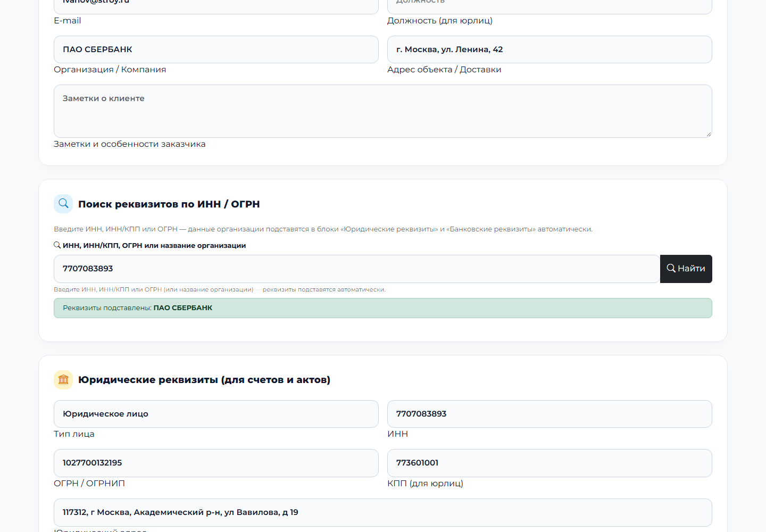Click the legal address field with ул Вавилова
The height and width of the screenshot is (532, 766).
click(383, 512)
